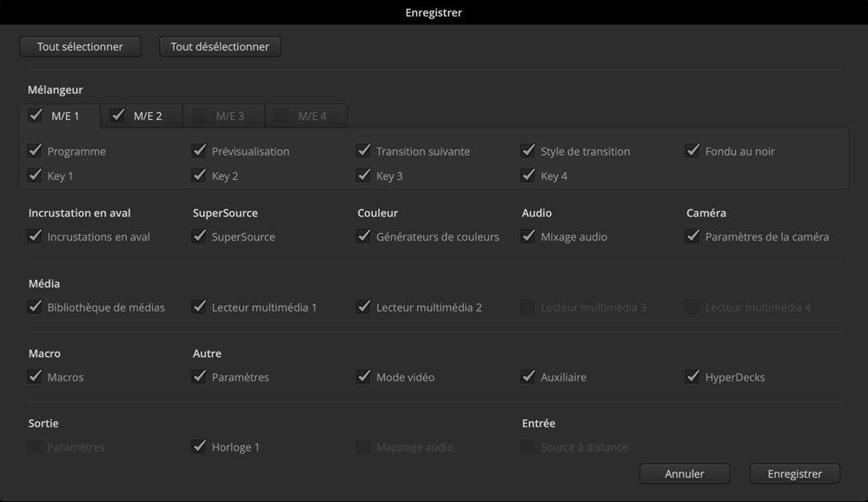Toggle Bibliothèque de médias checkbox
Viewport: 868px width, 502px height.
point(35,307)
